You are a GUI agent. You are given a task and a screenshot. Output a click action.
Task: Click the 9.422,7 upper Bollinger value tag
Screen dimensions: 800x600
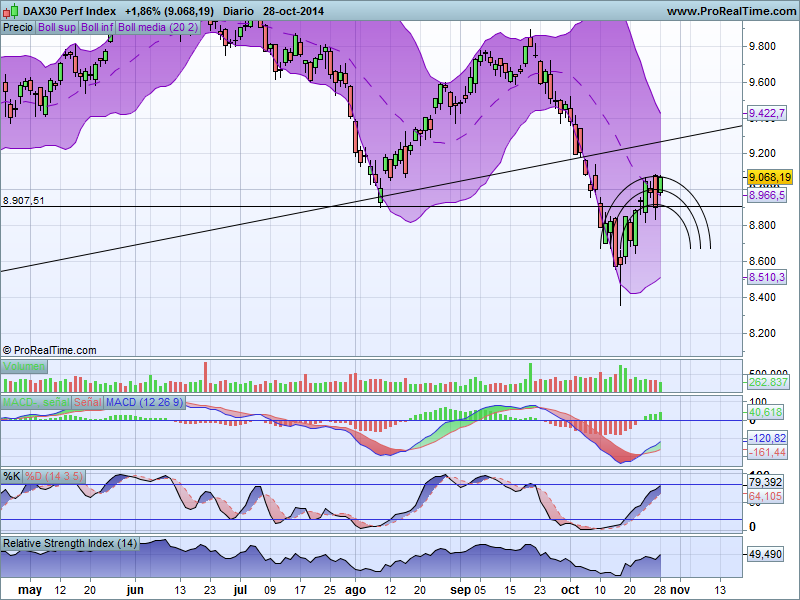click(766, 113)
